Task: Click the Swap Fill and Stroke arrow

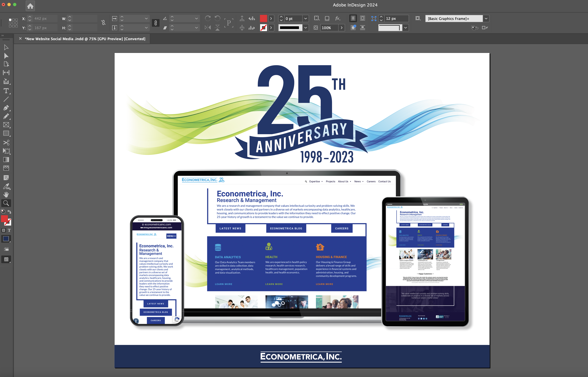Action: 9,212
